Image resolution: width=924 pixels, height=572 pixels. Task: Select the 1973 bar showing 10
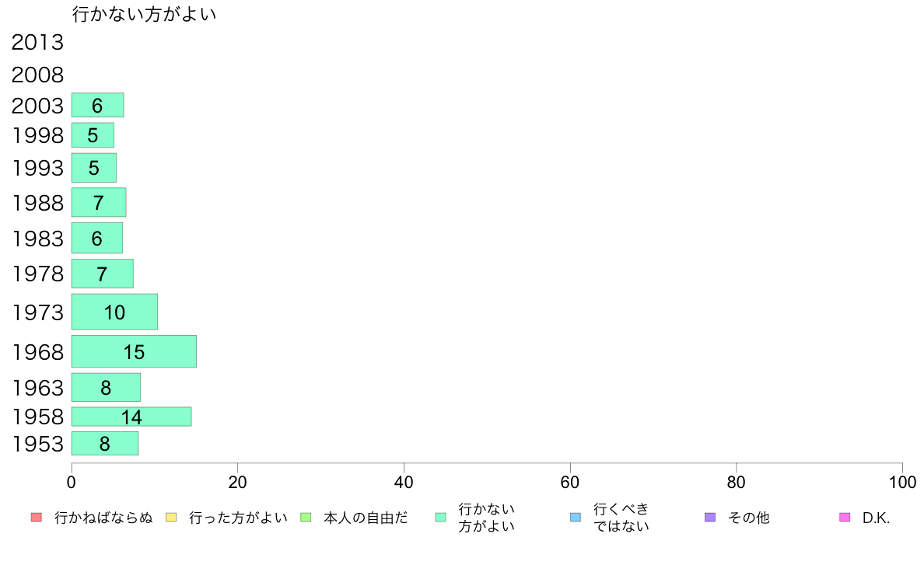pos(114,312)
